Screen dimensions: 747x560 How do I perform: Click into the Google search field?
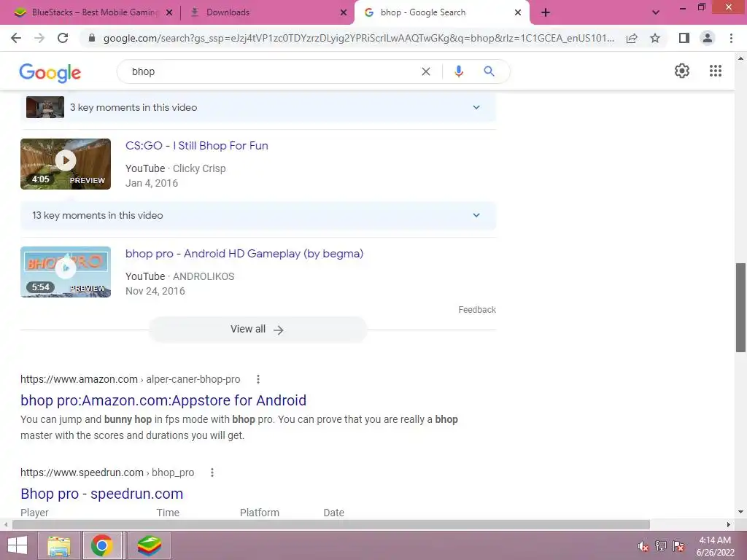pyautogui.click(x=271, y=71)
